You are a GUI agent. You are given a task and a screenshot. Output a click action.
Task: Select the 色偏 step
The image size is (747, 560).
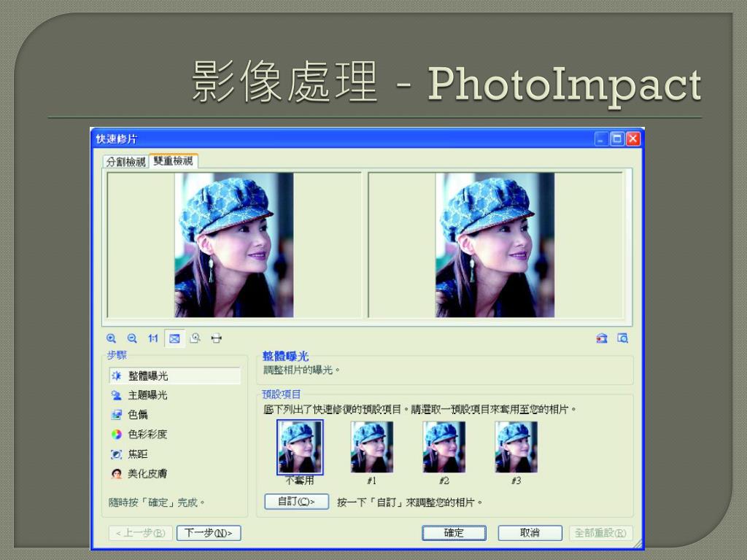[130, 415]
